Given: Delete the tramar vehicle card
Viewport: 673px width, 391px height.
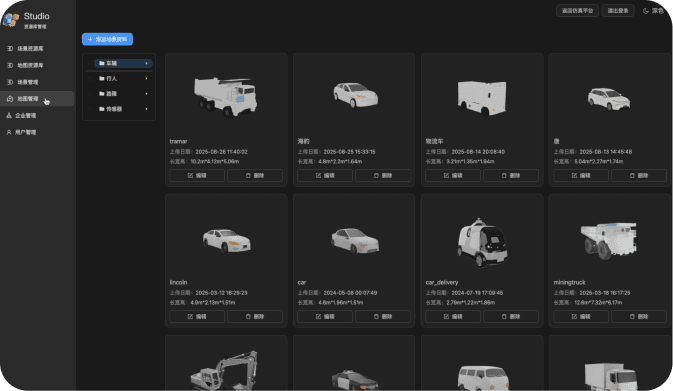Looking at the screenshot, I should (255, 176).
